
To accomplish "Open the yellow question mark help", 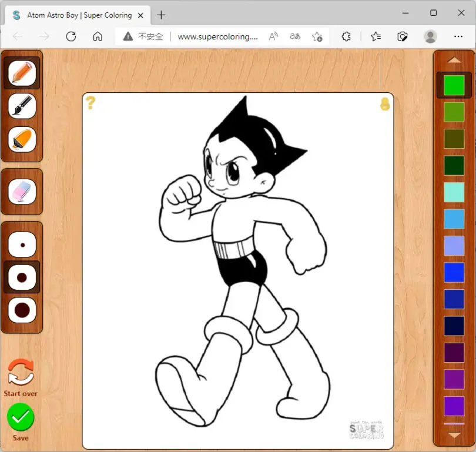I will [90, 103].
